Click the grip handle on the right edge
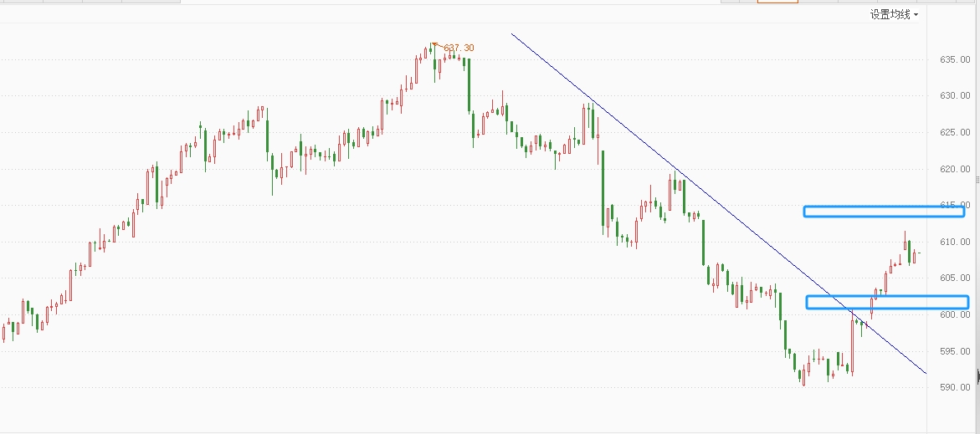The width and height of the screenshot is (980, 434). click(x=977, y=180)
